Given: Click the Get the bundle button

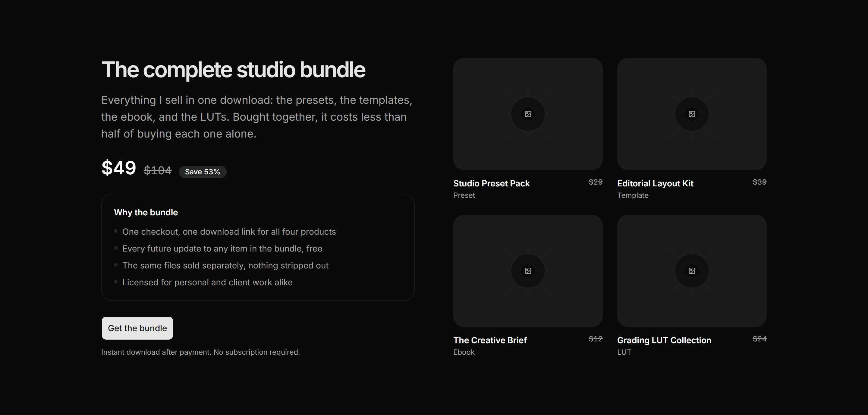Looking at the screenshot, I should coord(137,328).
